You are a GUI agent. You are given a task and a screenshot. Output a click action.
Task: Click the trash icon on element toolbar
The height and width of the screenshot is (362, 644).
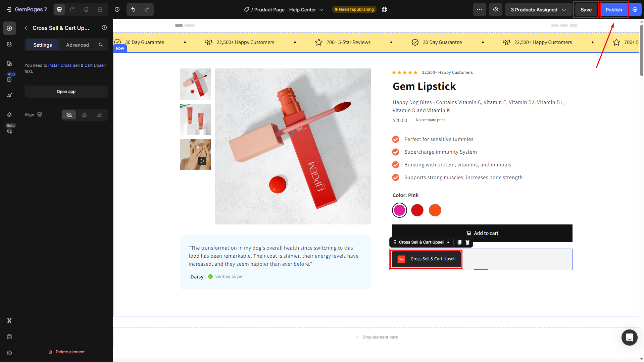pos(467,242)
